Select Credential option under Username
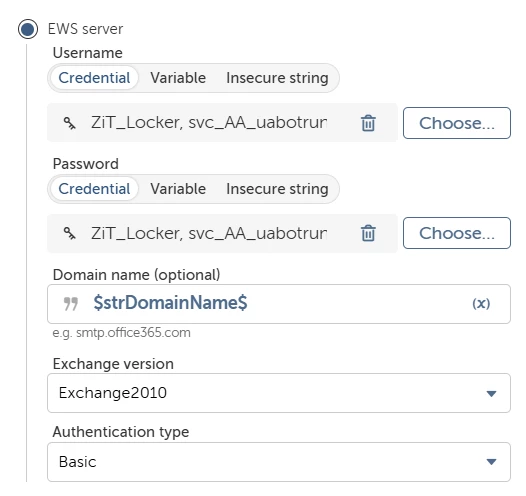This screenshot has width=526, height=496. click(x=94, y=78)
